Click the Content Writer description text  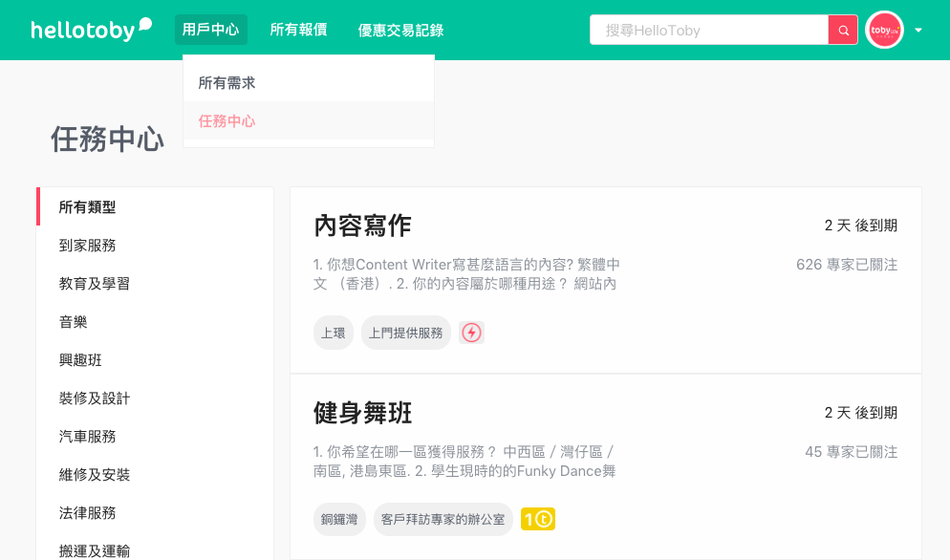point(466,274)
